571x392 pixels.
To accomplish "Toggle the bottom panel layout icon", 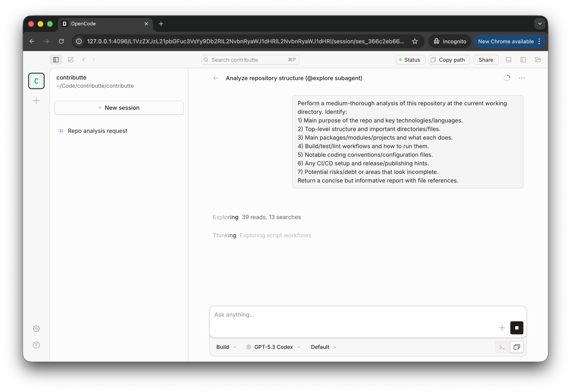I will coord(508,60).
